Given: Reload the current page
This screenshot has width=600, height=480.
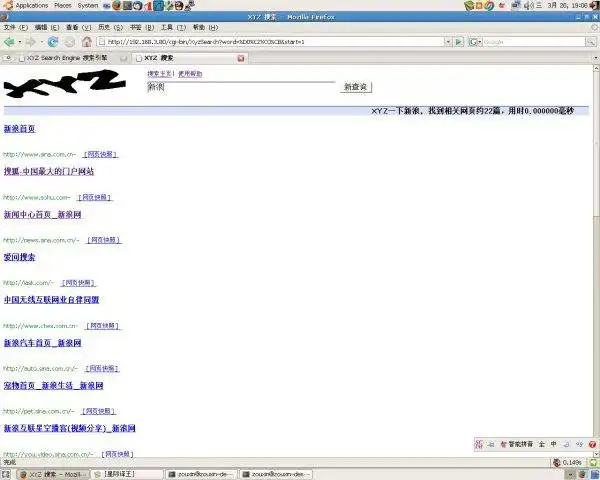Looking at the screenshot, I should point(53,42).
